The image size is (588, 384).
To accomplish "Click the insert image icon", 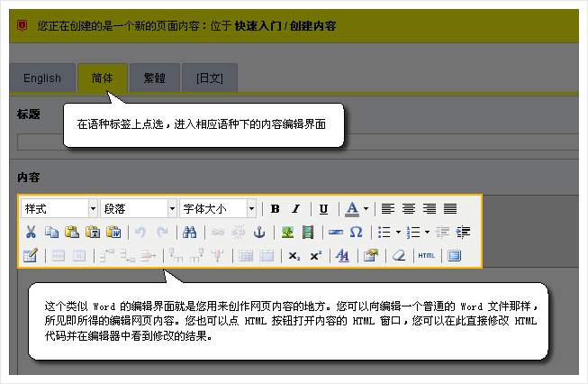I will click(287, 233).
